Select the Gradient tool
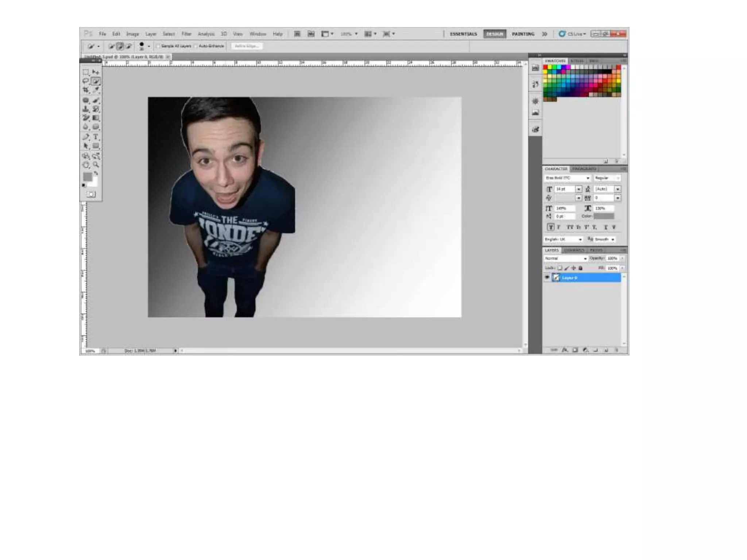This screenshot has height=560, width=747. point(96,118)
